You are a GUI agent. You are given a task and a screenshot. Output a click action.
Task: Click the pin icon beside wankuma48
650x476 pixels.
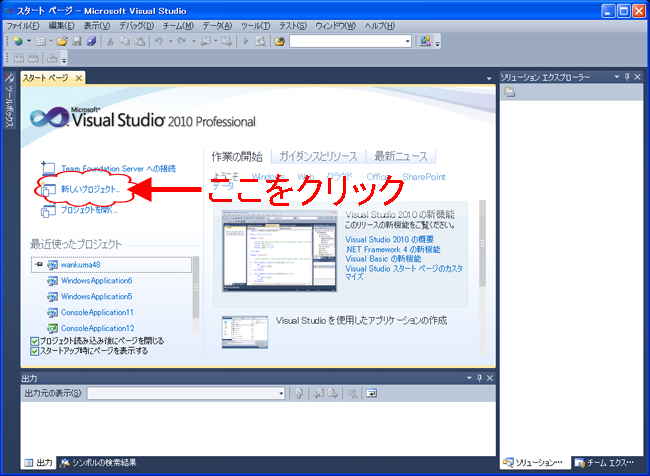tap(39, 265)
